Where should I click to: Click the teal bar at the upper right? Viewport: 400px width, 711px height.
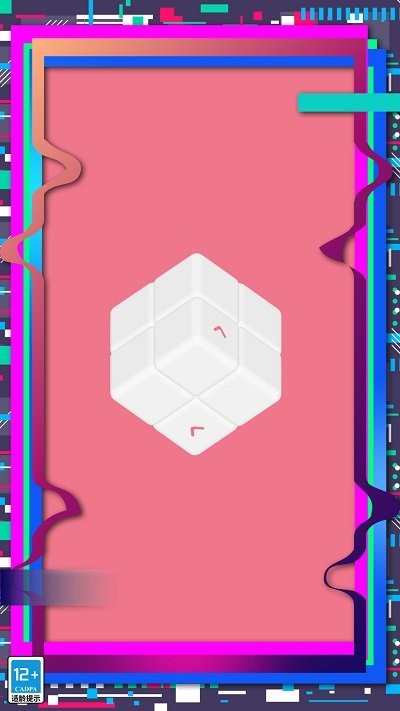pos(349,102)
